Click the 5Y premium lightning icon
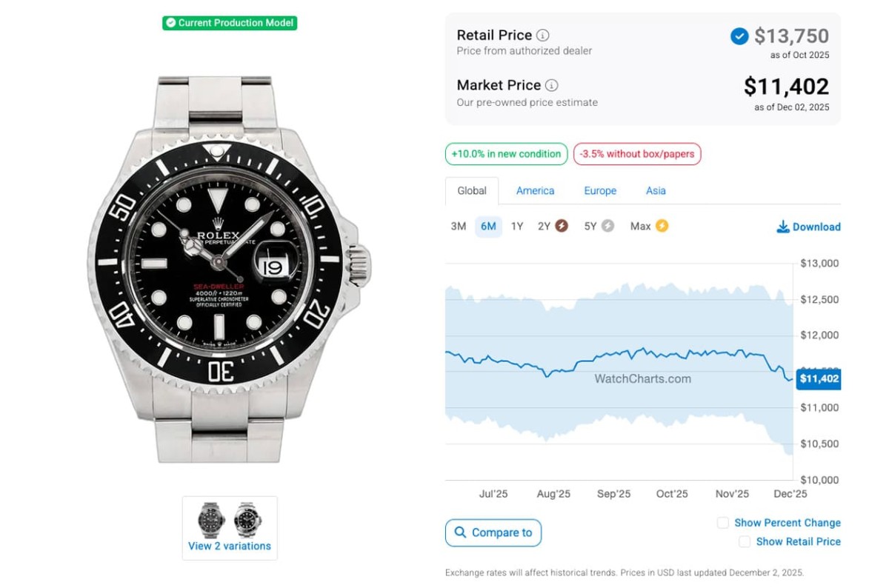Screen dimensions: 889x588 click(607, 226)
